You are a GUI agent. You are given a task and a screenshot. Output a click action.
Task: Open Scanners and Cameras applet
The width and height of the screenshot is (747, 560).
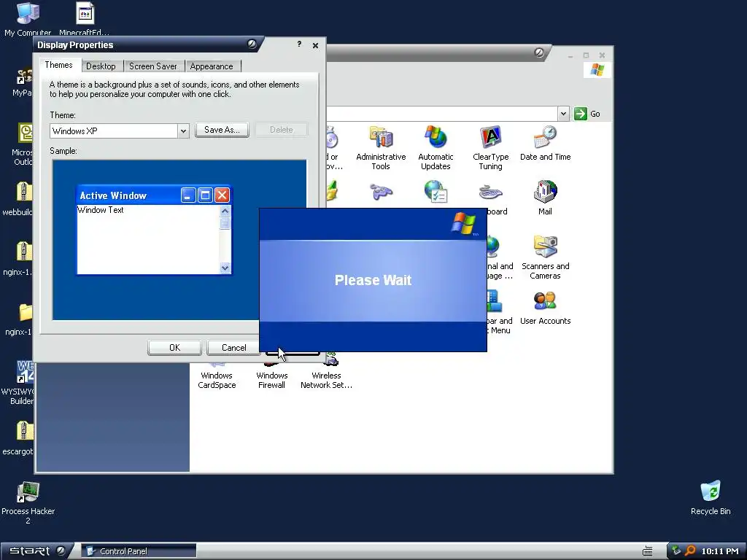[545, 257]
